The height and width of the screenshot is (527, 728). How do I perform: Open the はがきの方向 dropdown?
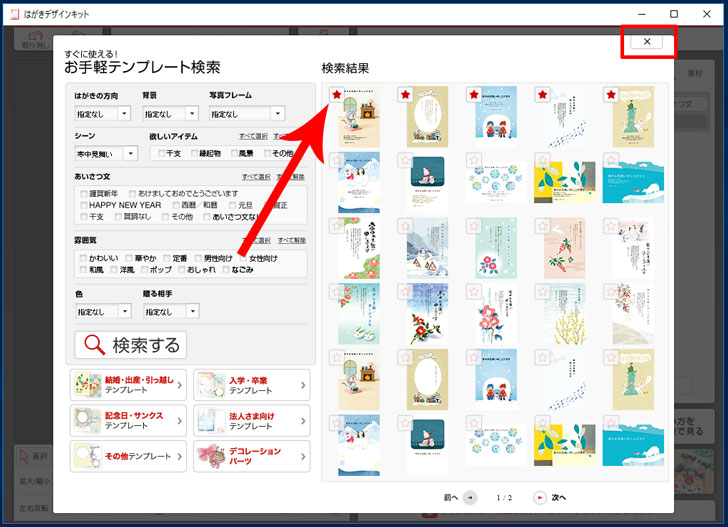coord(103,114)
